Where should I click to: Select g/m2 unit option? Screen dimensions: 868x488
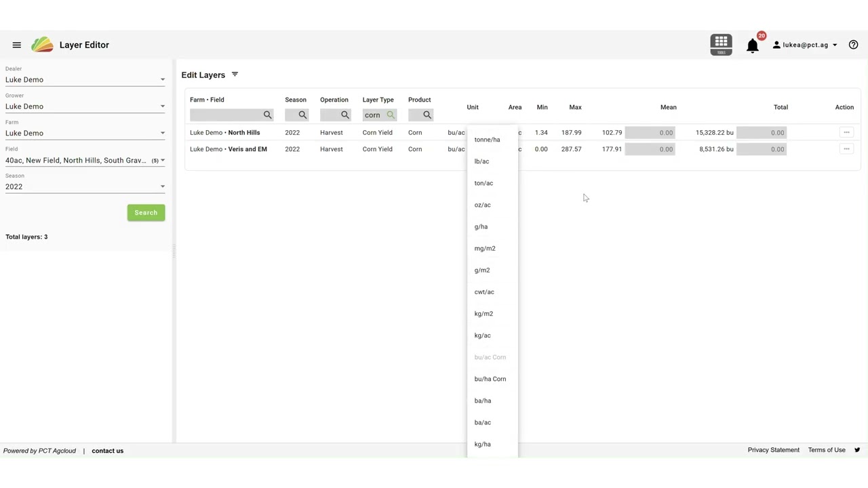[492, 270]
